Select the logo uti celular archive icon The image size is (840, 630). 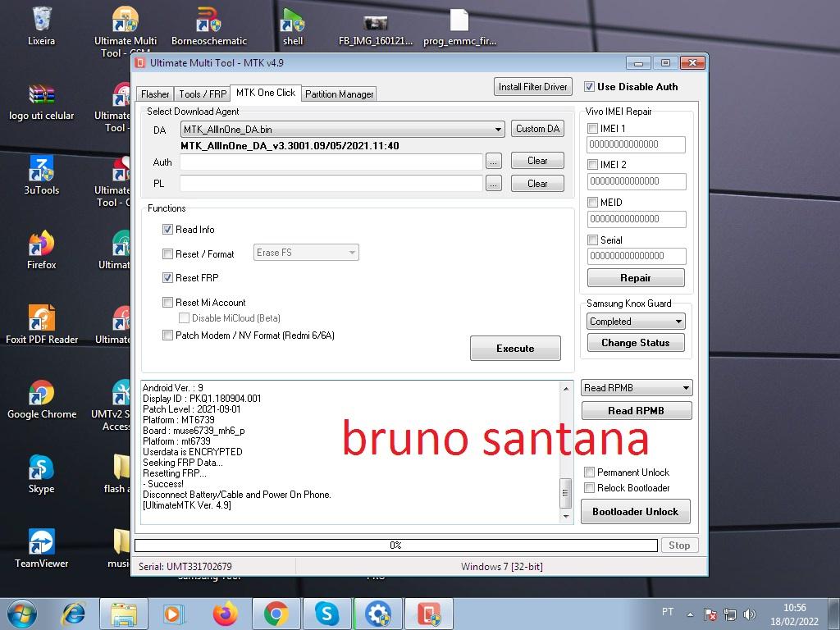(41, 103)
